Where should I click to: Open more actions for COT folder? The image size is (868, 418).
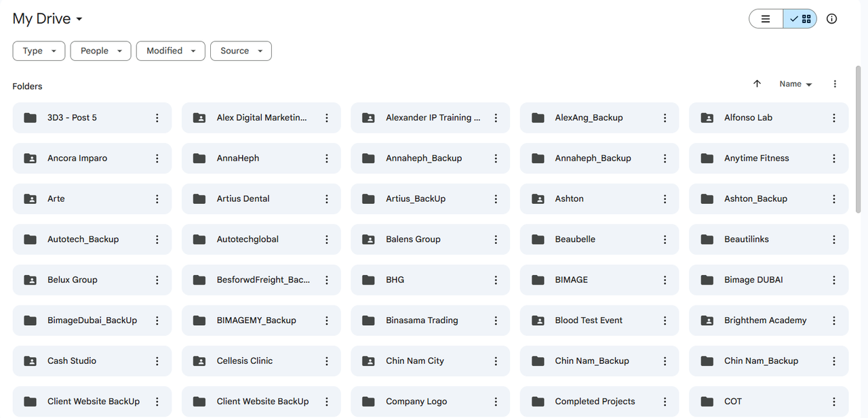pos(834,402)
